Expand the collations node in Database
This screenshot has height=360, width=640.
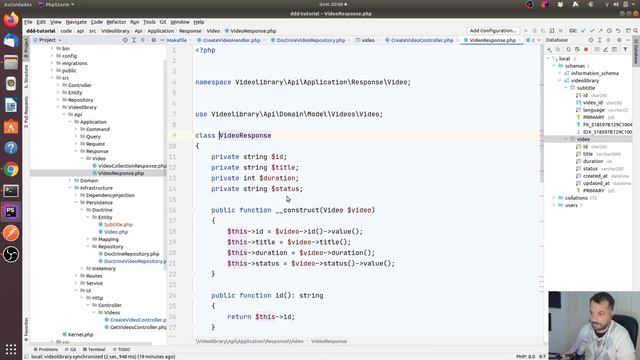click(554, 198)
